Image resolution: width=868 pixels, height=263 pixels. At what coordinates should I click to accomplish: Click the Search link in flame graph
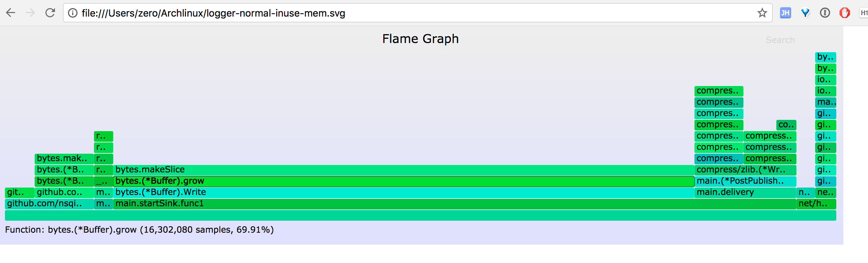point(780,40)
